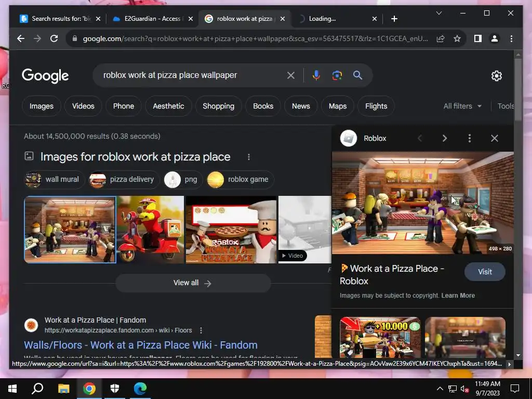Filter results by Videos
The width and height of the screenshot is (532, 399).
[83, 106]
